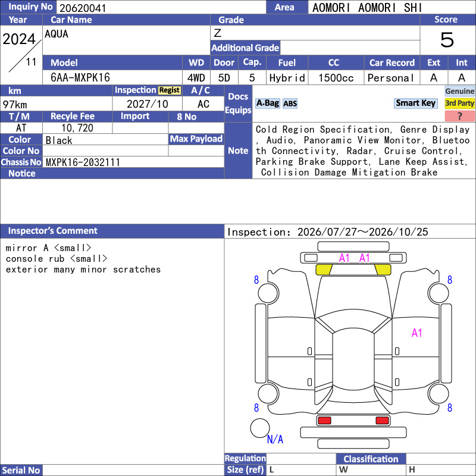Click the Car Record header cell
The height and width of the screenshot is (476, 476).
point(392,62)
